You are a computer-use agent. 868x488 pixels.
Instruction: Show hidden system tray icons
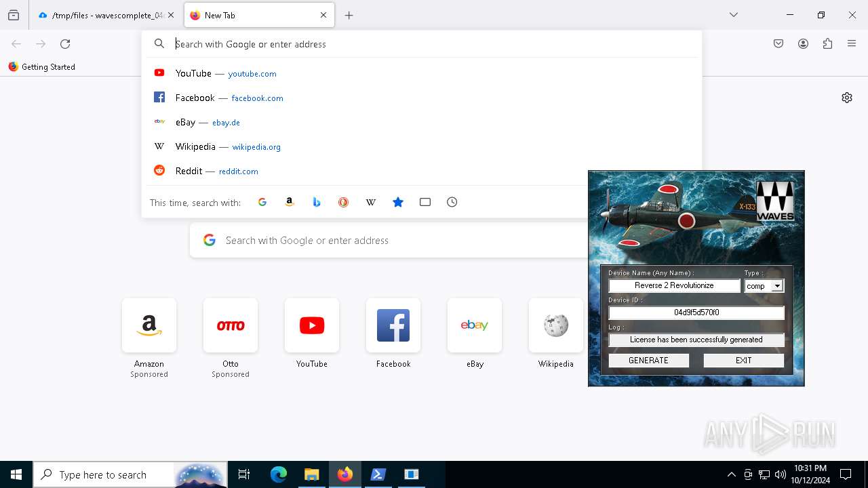click(731, 474)
